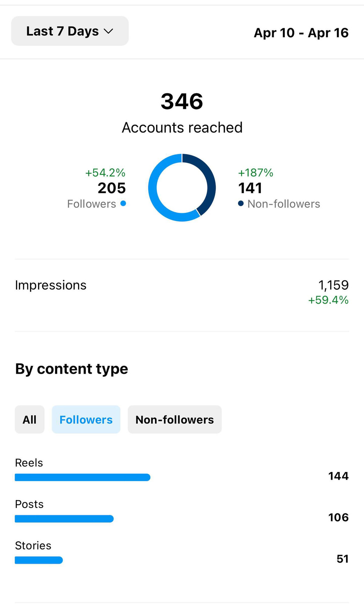Select the All content filter
This screenshot has height=613, width=364.
30,419
